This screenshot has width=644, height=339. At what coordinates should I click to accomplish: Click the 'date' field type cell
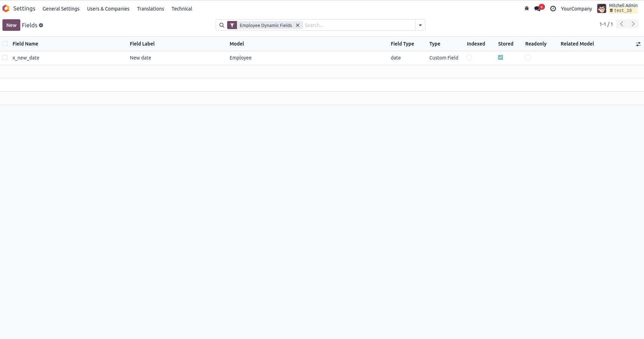pyautogui.click(x=396, y=58)
